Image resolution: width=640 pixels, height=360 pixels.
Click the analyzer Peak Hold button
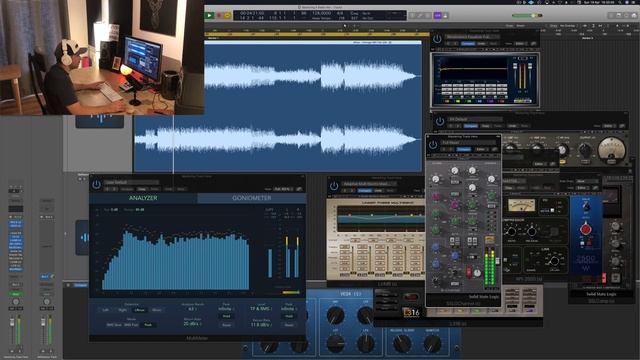pos(226,316)
